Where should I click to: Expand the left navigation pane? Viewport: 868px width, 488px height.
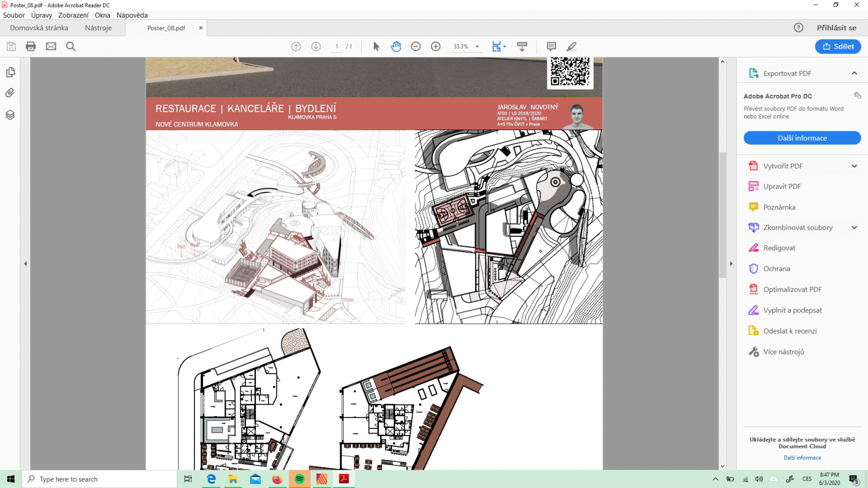click(x=25, y=264)
